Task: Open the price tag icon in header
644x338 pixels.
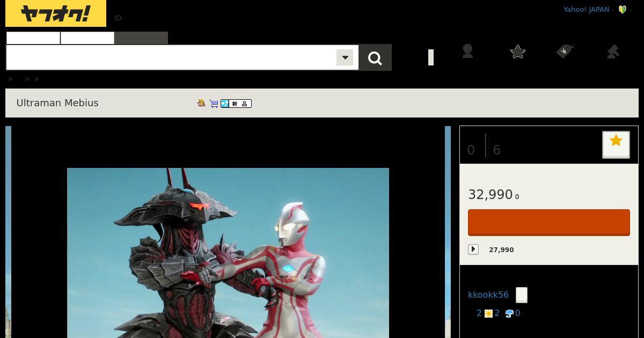Action: coord(565,52)
